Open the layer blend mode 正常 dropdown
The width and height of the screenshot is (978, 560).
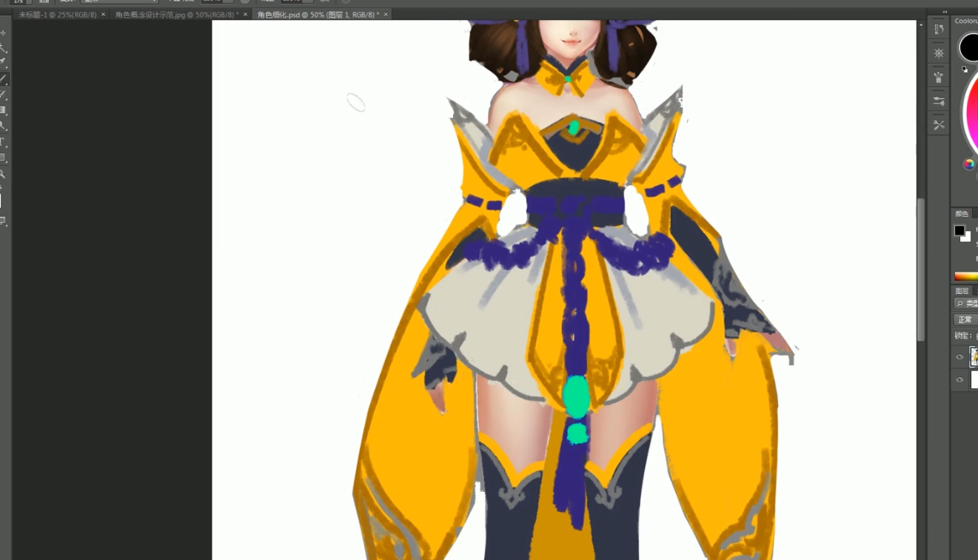pos(965,320)
